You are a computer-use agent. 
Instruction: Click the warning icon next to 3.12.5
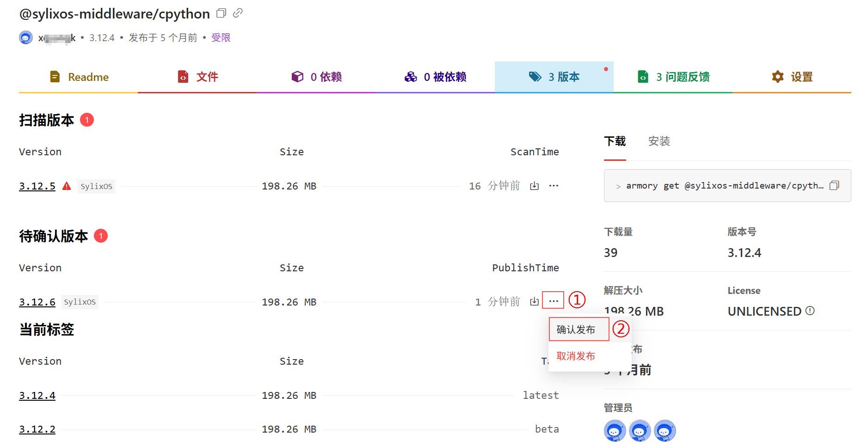coord(67,186)
